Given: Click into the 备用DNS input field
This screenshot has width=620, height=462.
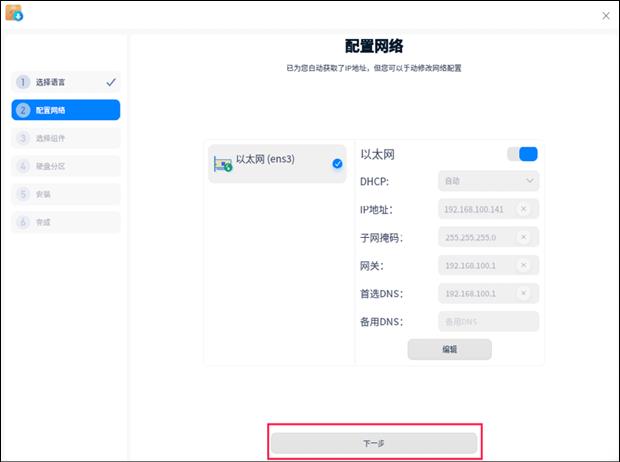Looking at the screenshot, I should [488, 321].
